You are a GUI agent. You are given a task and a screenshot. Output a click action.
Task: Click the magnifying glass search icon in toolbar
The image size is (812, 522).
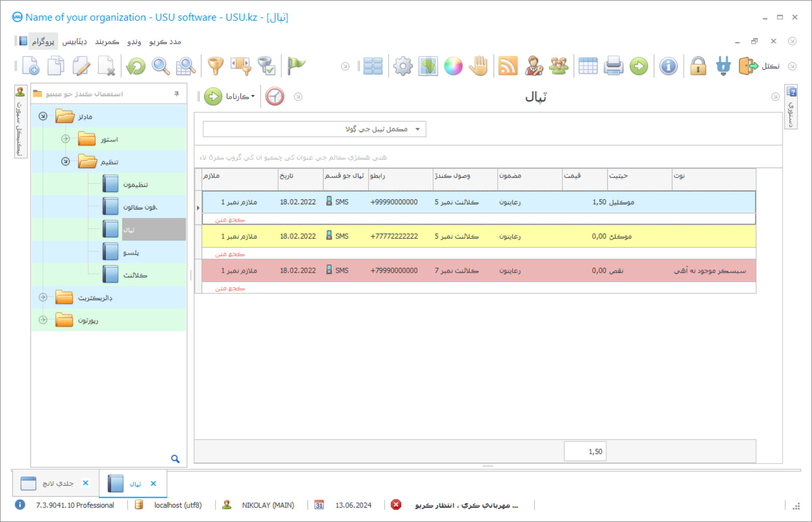(161, 66)
